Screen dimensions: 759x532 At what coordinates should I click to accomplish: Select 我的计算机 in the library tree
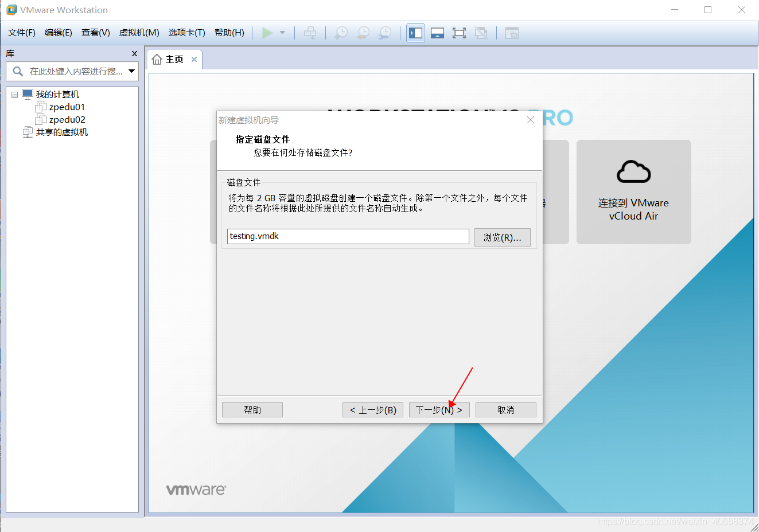pos(57,95)
